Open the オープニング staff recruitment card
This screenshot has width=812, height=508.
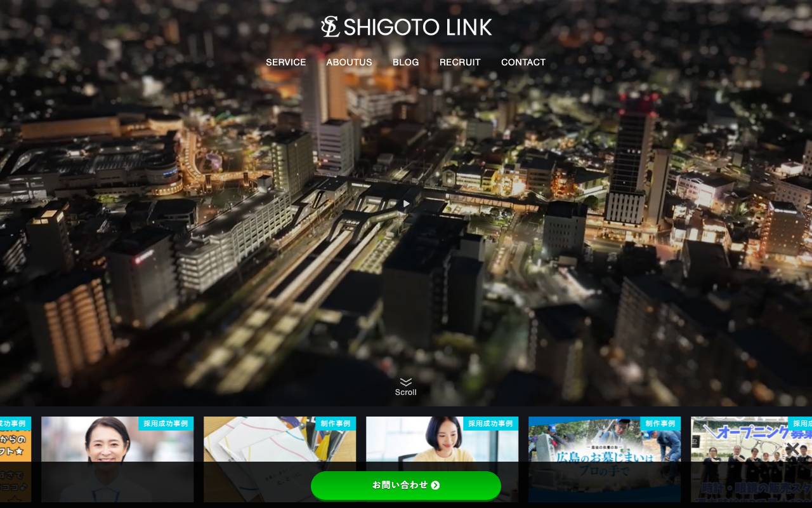click(x=751, y=459)
